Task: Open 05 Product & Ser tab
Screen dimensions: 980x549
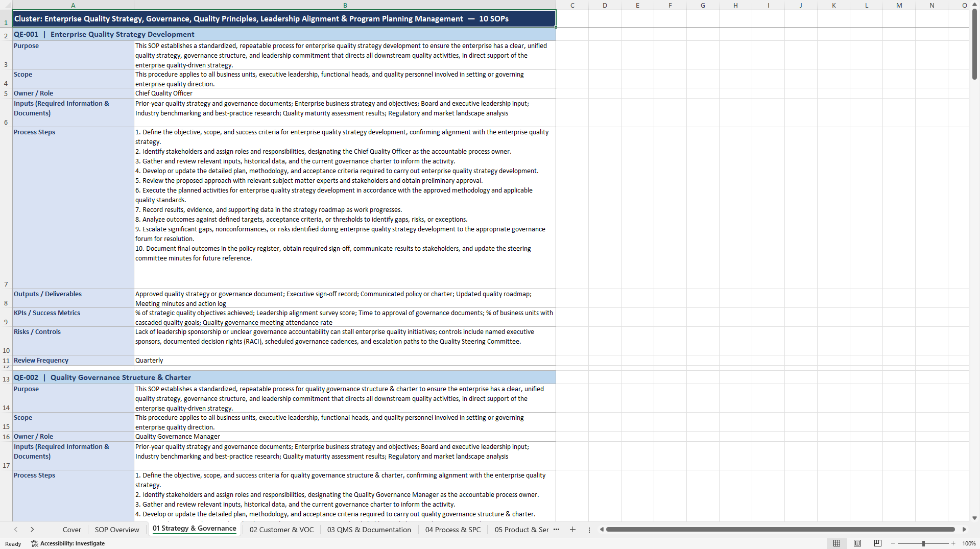Action: point(521,530)
